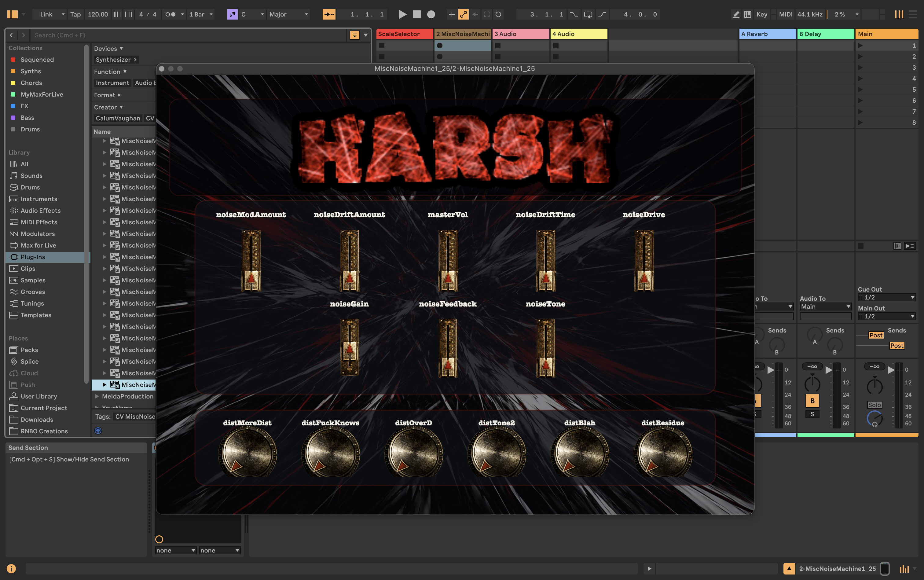The width and height of the screenshot is (924, 580).
Task: Collapse the Devices filter group
Action: pyautogui.click(x=108, y=48)
